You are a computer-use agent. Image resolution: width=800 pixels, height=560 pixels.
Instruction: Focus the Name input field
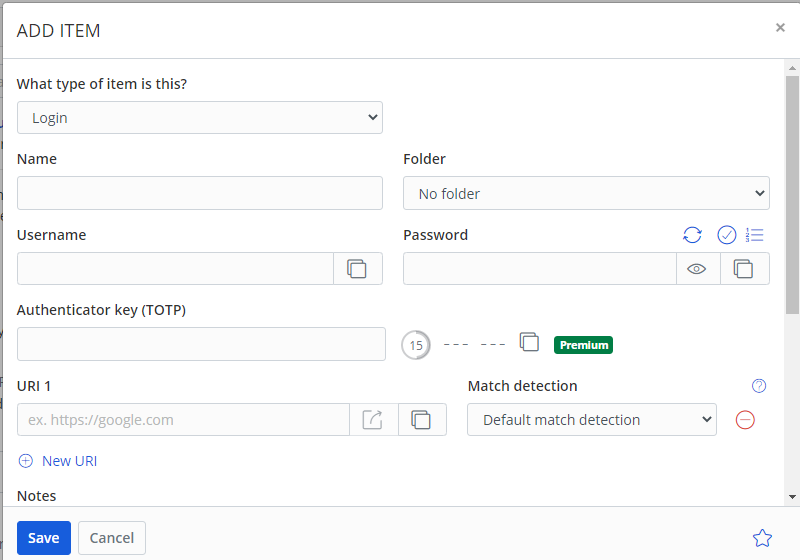200,193
